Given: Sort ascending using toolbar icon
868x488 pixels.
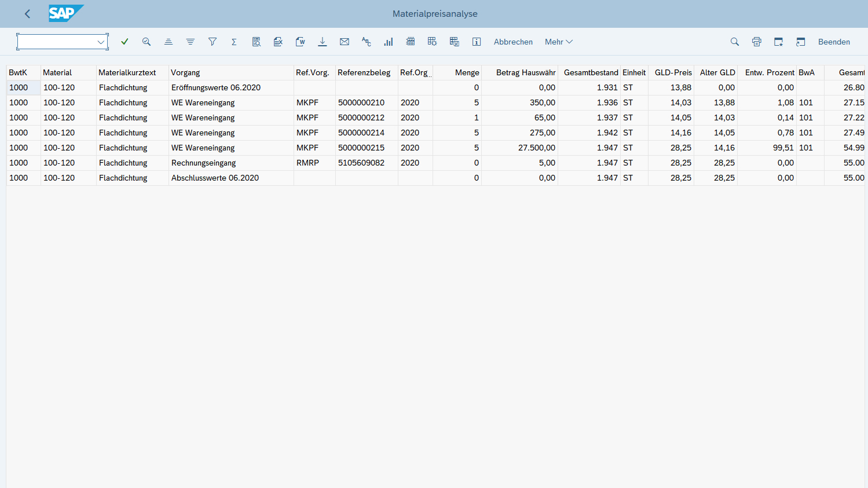Looking at the screenshot, I should coord(169,42).
